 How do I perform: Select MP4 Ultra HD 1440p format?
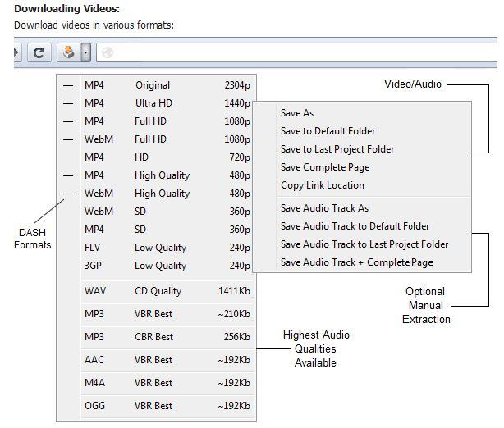tap(157, 103)
